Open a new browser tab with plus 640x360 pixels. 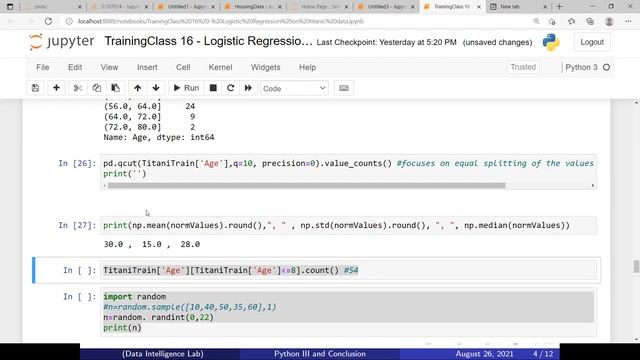[559, 7]
